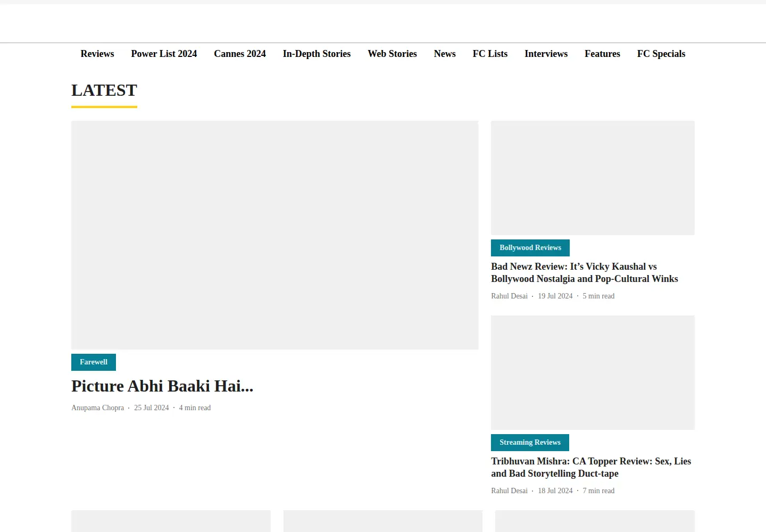766x532 pixels.
Task: Click the 19 Jul 2024 date
Action: click(555, 296)
